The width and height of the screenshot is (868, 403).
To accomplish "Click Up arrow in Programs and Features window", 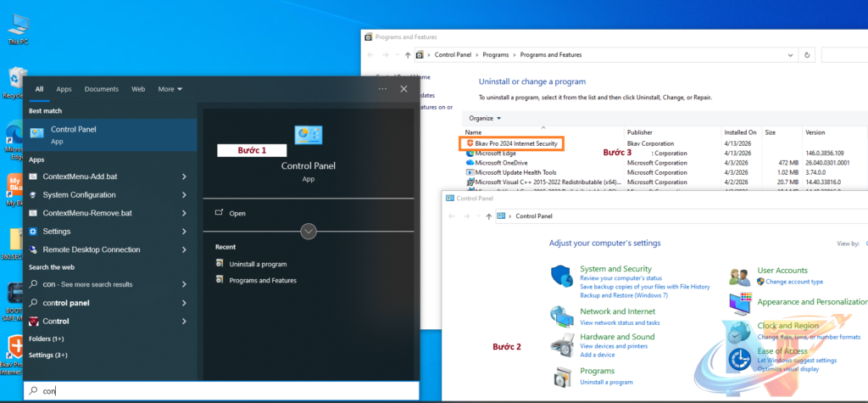I will pos(408,55).
